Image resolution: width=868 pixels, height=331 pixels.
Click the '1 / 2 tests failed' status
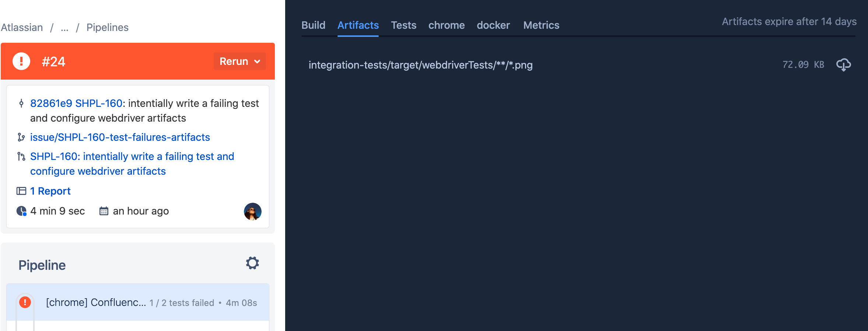point(182,303)
